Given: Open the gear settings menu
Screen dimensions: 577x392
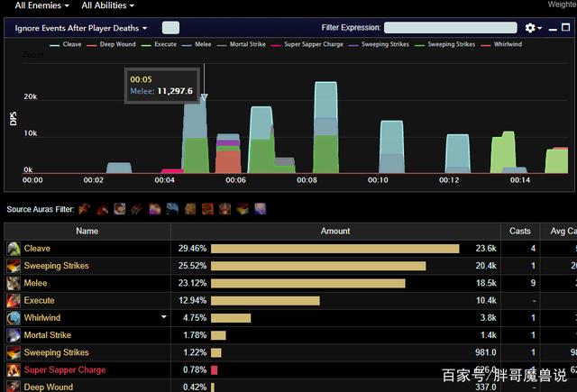Looking at the screenshot, I should [534, 28].
